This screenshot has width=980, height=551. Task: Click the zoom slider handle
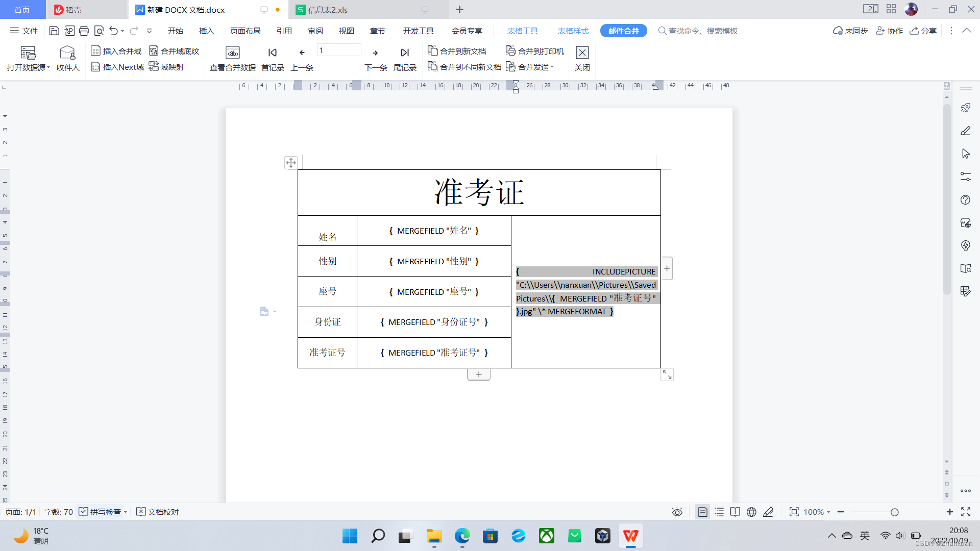(x=894, y=512)
